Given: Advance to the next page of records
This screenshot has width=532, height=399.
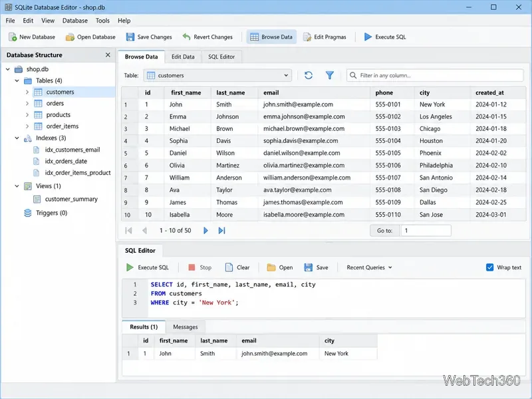Looking at the screenshot, I should [x=205, y=231].
